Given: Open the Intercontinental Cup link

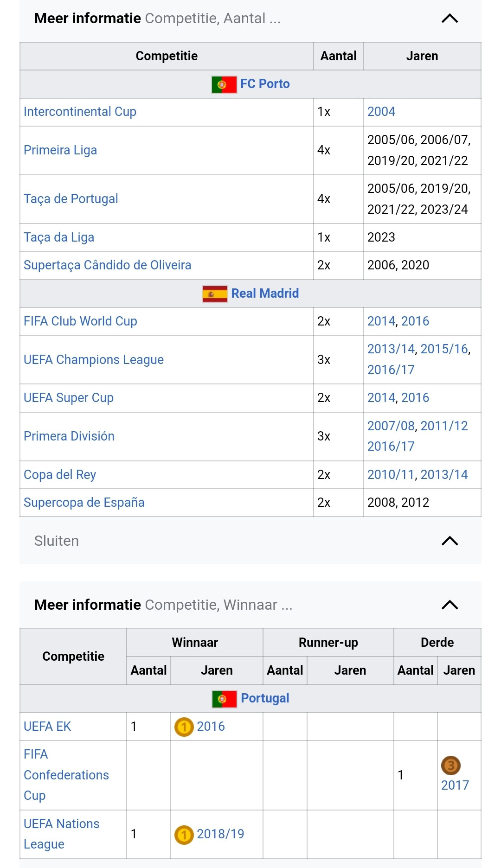Looking at the screenshot, I should [x=80, y=112].
